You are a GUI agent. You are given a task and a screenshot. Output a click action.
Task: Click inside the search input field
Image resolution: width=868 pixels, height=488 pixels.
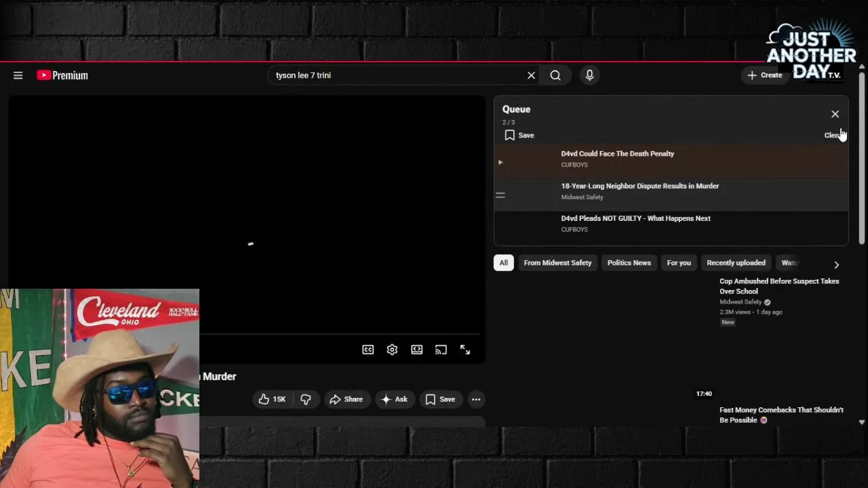click(397, 75)
